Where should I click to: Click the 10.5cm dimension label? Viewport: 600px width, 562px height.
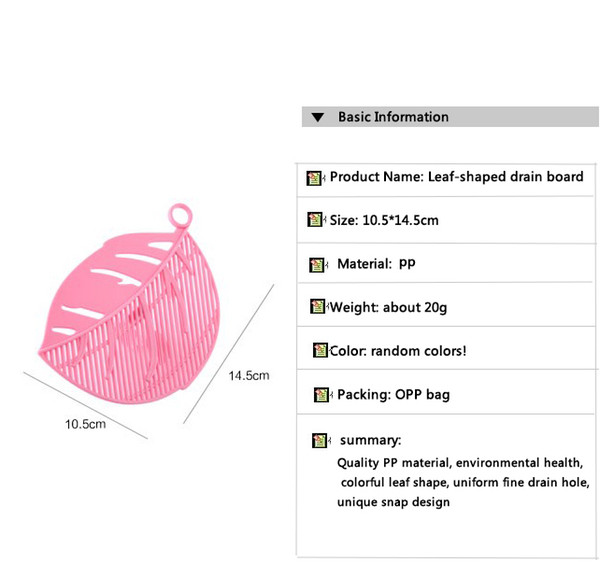(85, 424)
